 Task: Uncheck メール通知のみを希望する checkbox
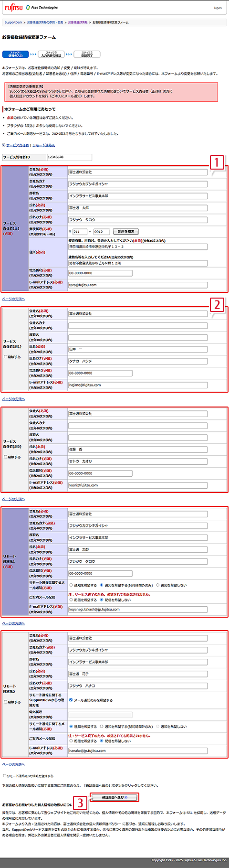point(71,700)
